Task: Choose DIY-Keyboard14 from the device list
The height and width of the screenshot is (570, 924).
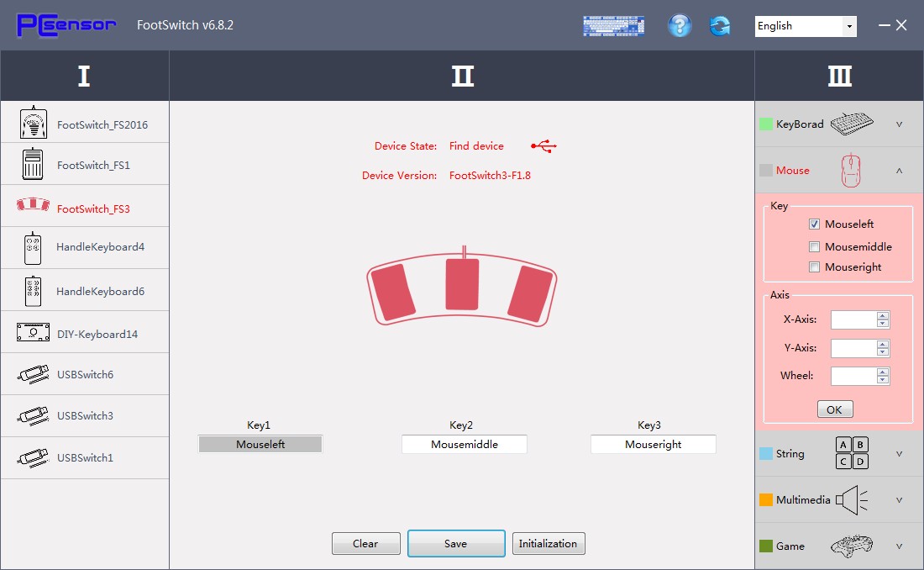Action: point(85,333)
